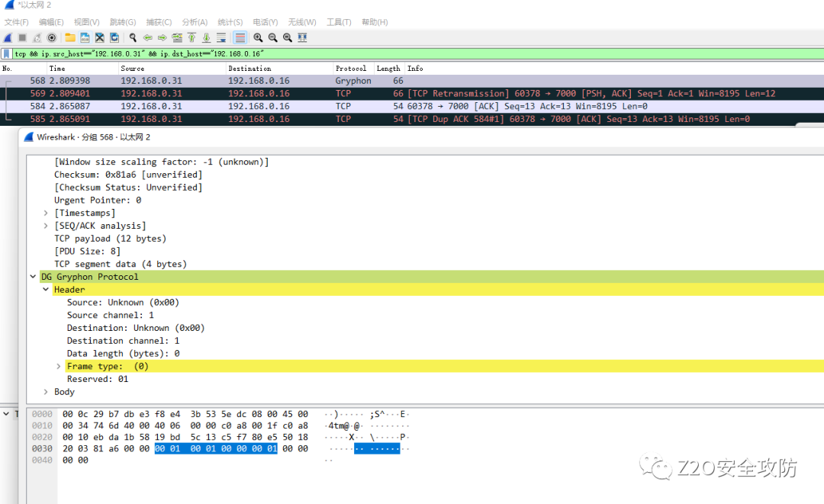
Task: Reset text to normal size
Action: click(x=288, y=38)
